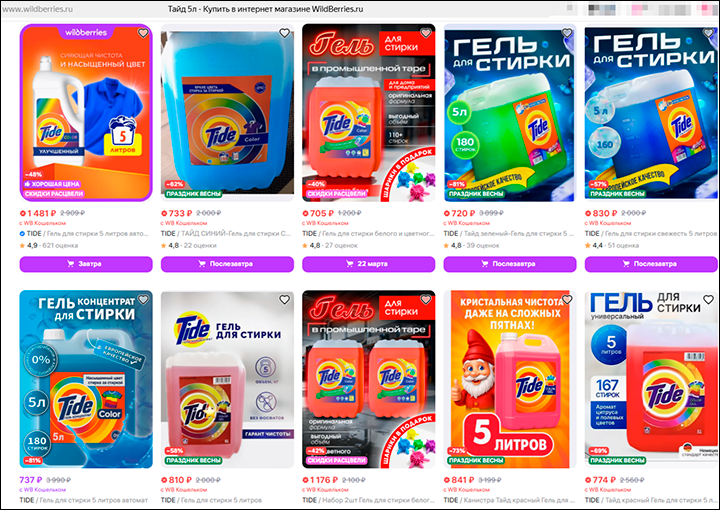Image resolution: width=720 pixels, height=510 pixels.
Task: Toggle heart on blue canister 733 ₽ item
Action: (x=285, y=33)
